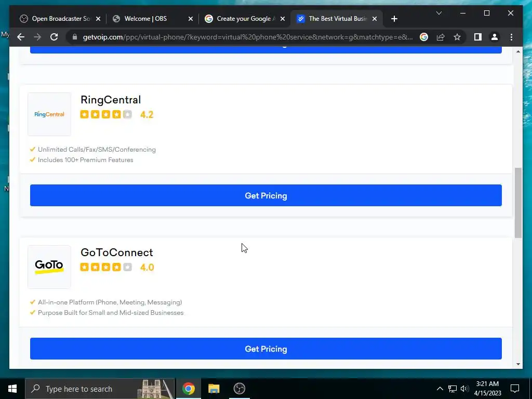Close the Create your Google tab

coord(282,19)
